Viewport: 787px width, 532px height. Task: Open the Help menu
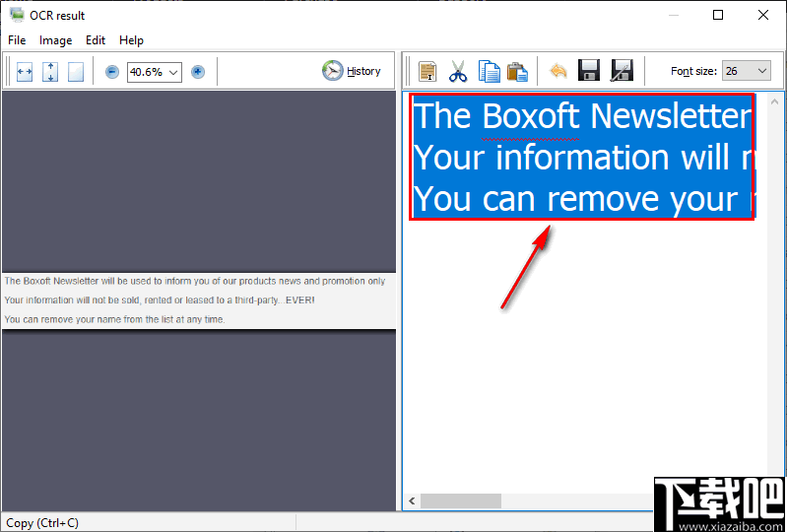(132, 40)
